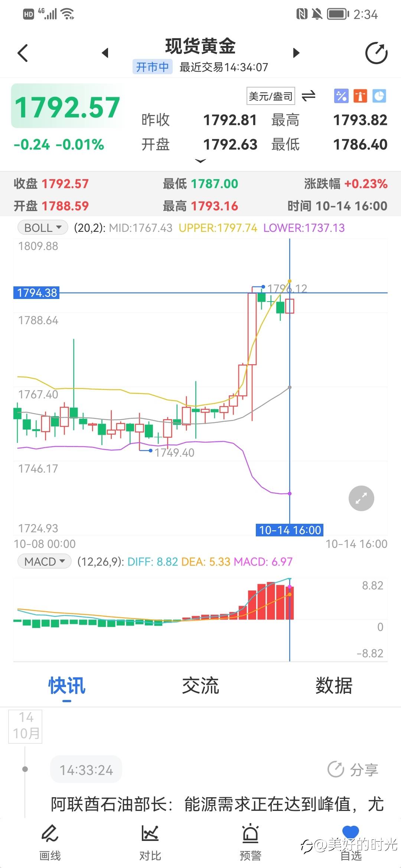The image size is (401, 868).
Task: Tap the -0.24 -0.01% change text
Action: [59, 144]
